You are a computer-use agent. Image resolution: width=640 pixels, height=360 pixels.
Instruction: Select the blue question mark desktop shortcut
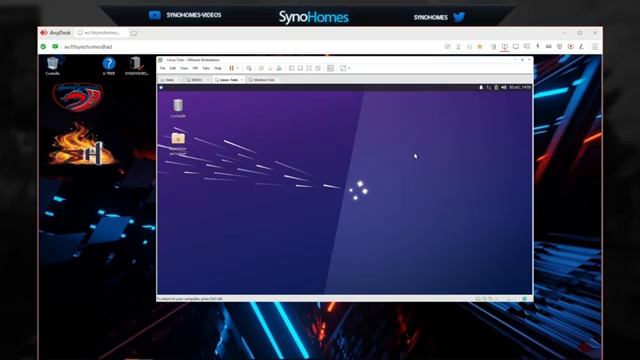(109, 66)
